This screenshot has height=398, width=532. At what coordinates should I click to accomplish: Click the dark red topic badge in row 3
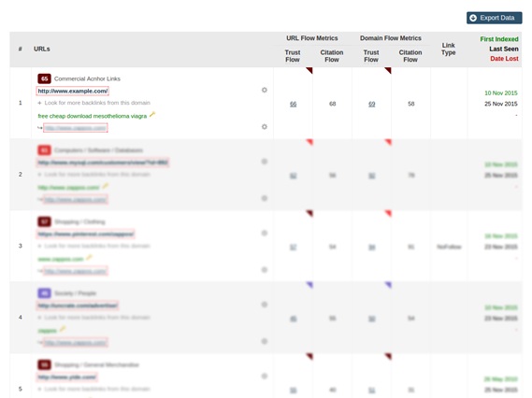point(44,221)
